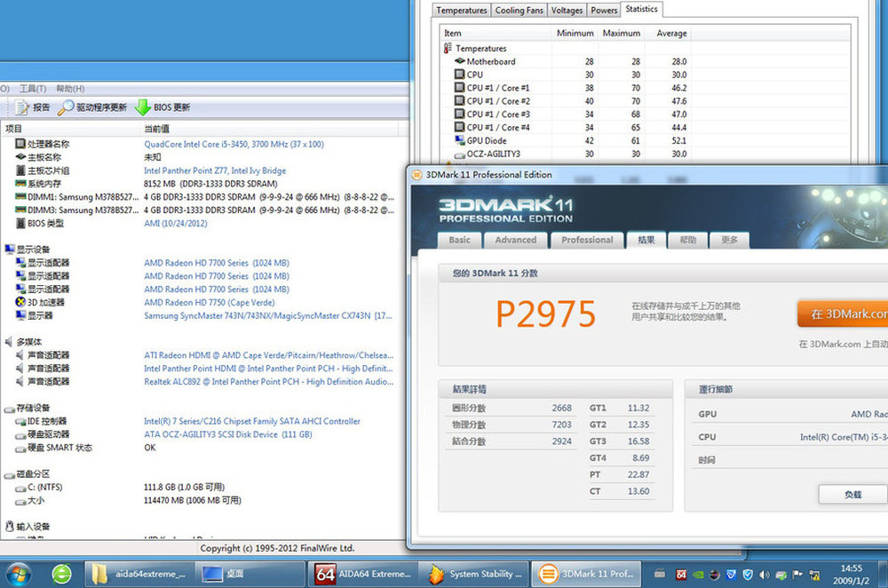Click the chipset icon beside 主板芯片组

pyautogui.click(x=20, y=171)
